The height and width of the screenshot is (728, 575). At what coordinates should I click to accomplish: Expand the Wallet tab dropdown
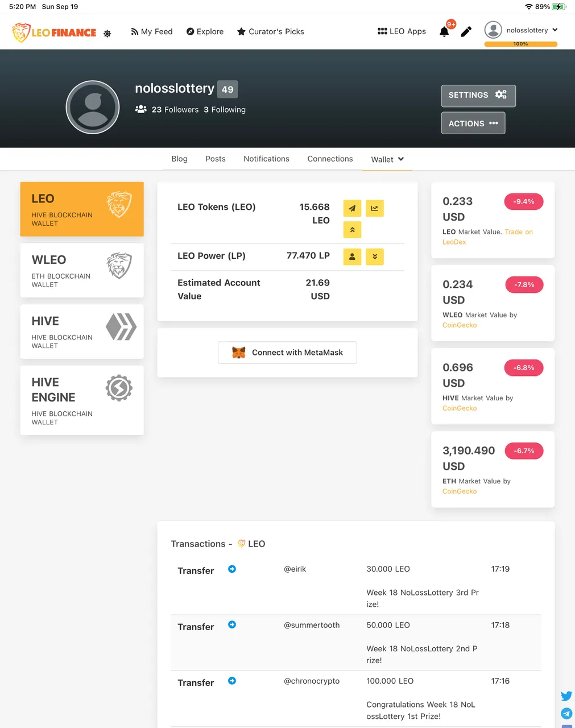pyautogui.click(x=387, y=159)
